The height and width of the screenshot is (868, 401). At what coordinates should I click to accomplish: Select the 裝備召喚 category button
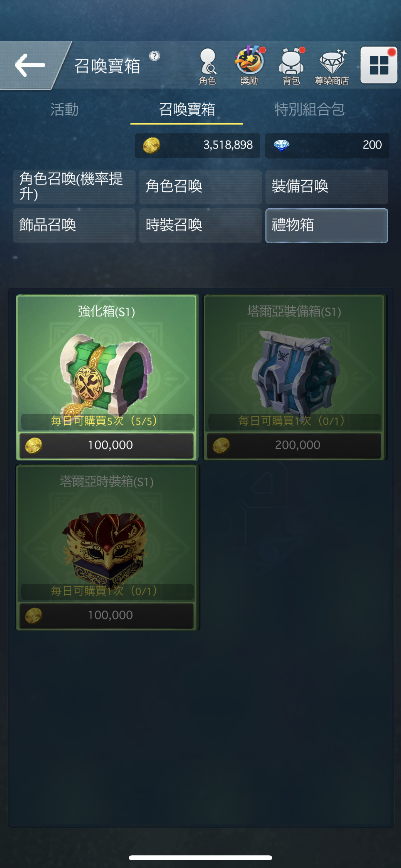[326, 187]
